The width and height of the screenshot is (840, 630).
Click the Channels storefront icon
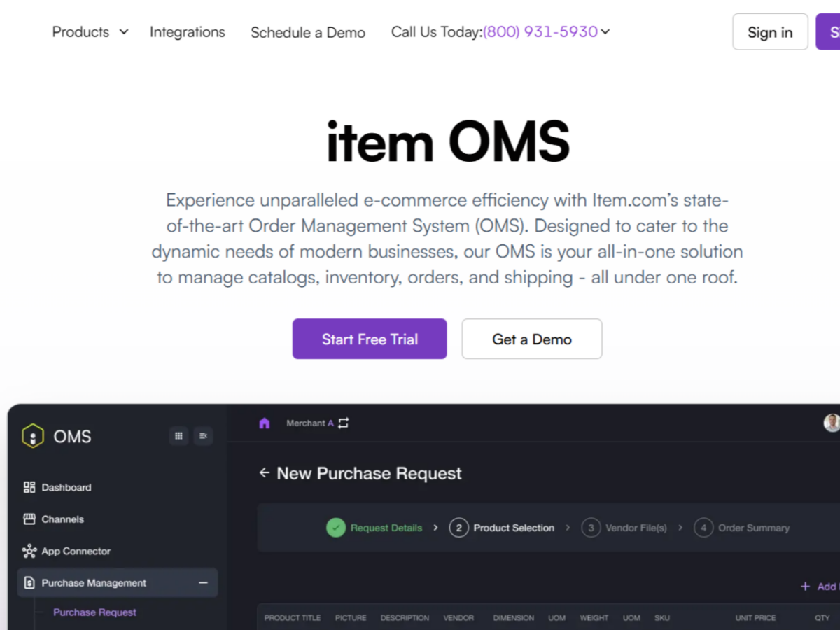click(29, 519)
